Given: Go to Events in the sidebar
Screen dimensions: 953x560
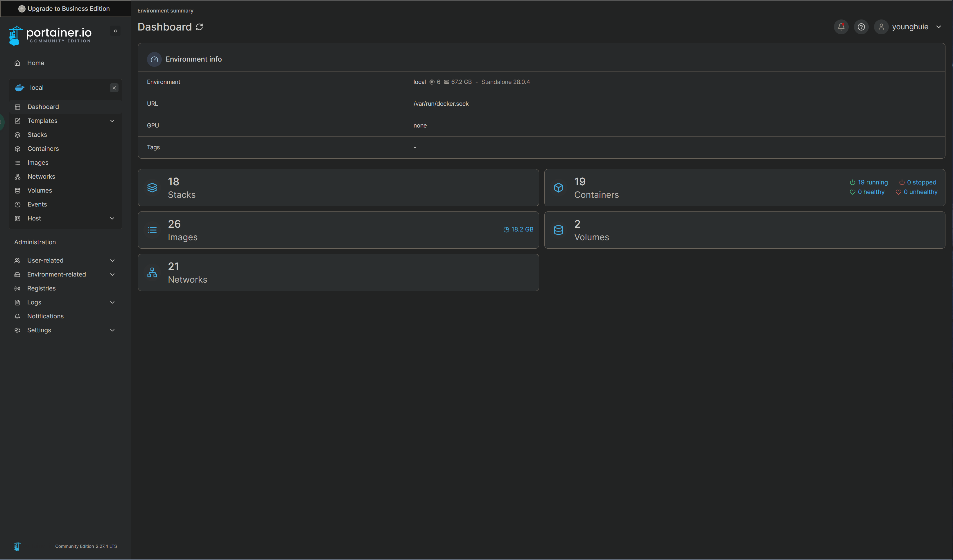Looking at the screenshot, I should pyautogui.click(x=37, y=204).
